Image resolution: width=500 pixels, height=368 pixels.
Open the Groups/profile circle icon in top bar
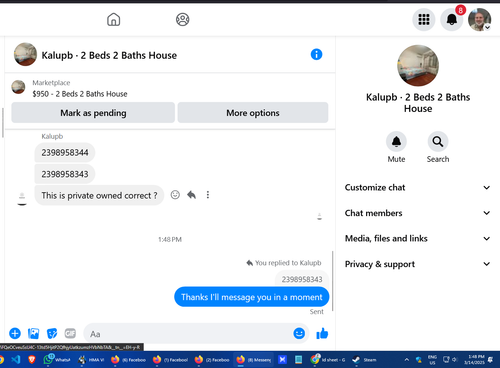(x=183, y=19)
